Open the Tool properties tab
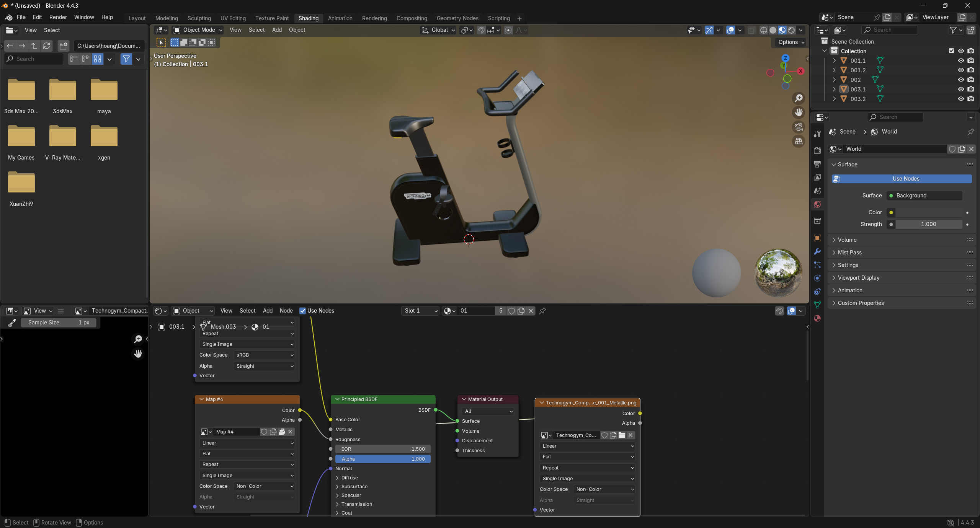This screenshot has height=528, width=980. [x=817, y=134]
